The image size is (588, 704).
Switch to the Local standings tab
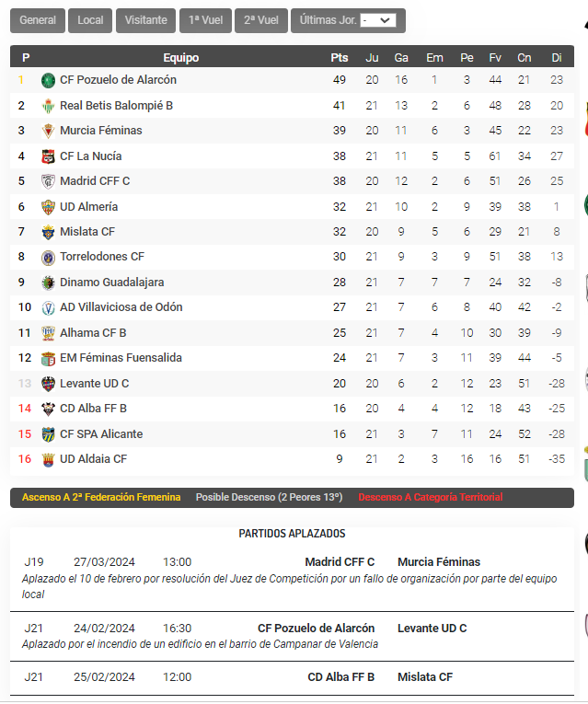(x=90, y=20)
